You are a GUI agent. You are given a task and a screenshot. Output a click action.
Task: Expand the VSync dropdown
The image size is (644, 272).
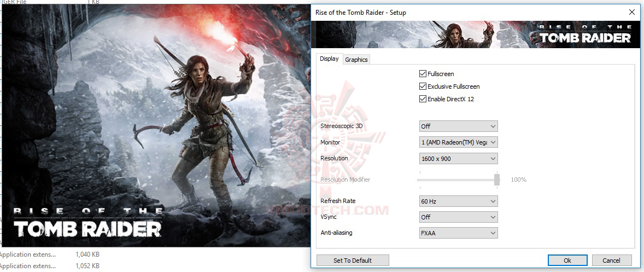point(458,217)
